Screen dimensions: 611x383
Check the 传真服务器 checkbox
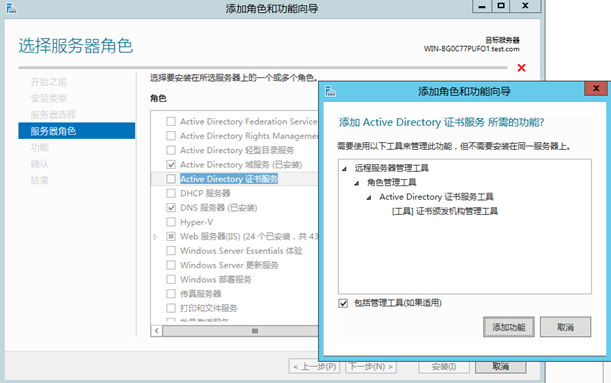(x=171, y=294)
